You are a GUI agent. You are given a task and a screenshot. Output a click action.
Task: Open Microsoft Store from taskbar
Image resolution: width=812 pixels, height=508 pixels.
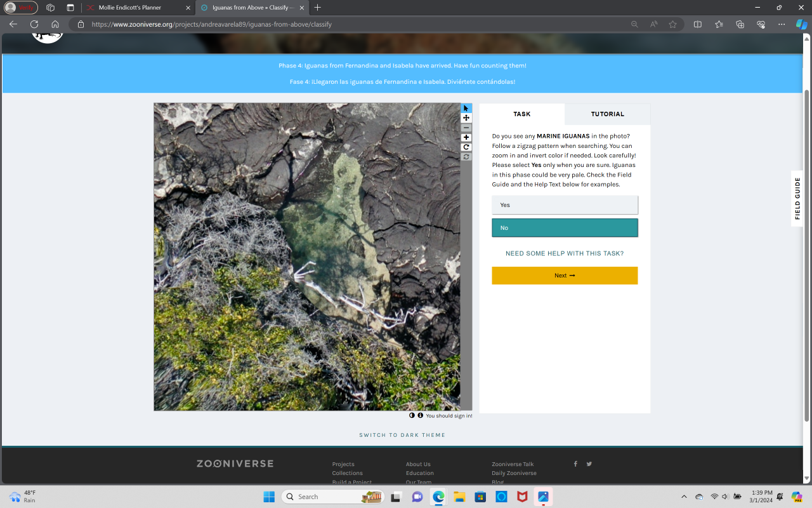pos(480,497)
